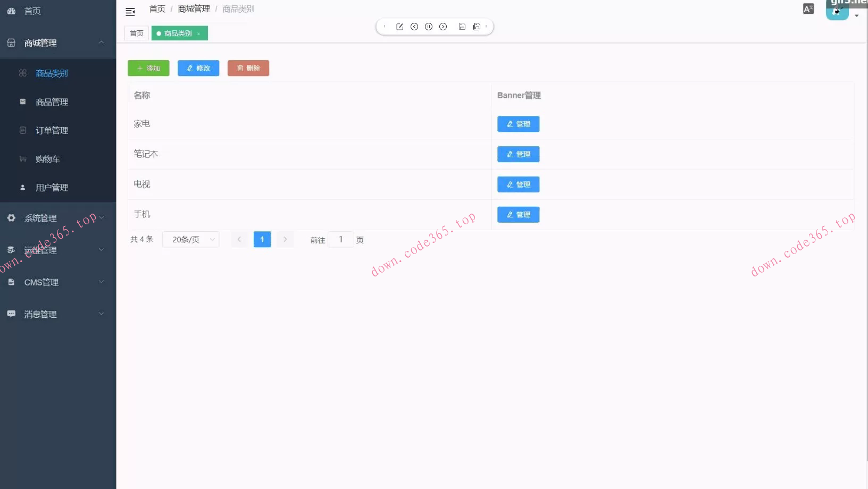
Task: Click the language translation icon
Action: (x=808, y=9)
